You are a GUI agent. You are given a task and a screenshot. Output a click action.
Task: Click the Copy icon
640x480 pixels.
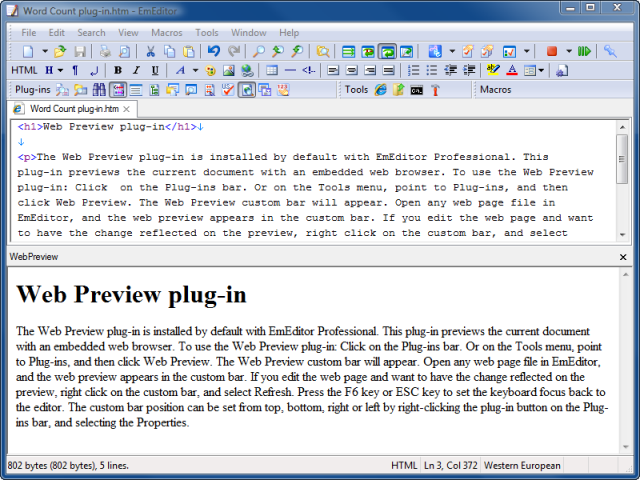click(169, 51)
